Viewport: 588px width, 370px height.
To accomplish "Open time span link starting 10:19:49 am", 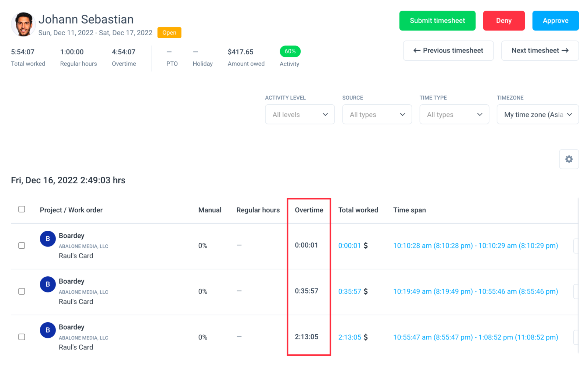I will [x=476, y=291].
